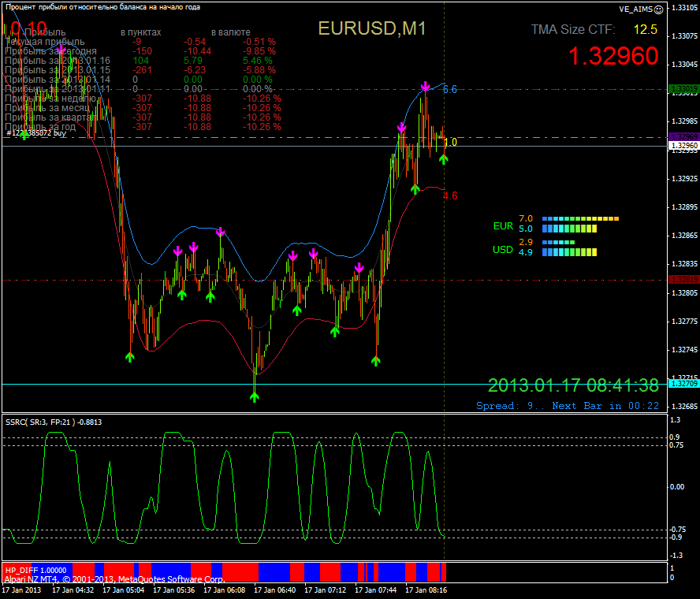Click the white 1.32960 current price tag
Screen dimensions: 700x599
pyautogui.click(x=684, y=146)
